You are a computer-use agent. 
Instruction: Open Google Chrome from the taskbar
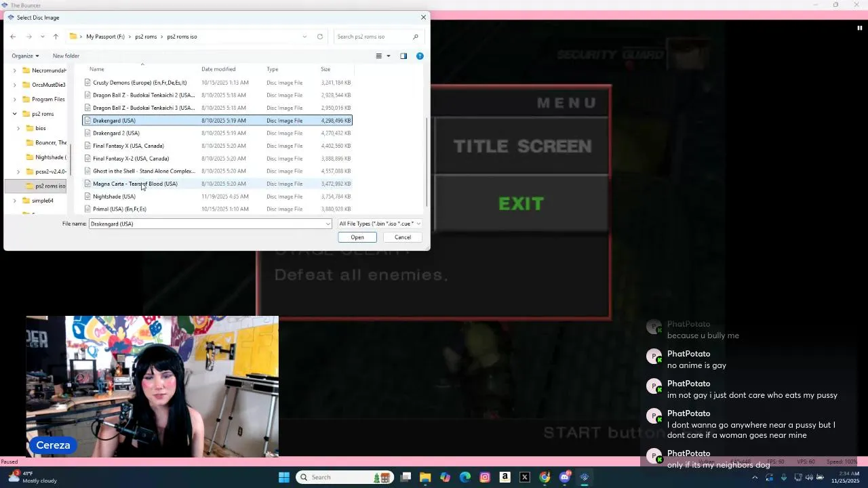[x=545, y=477]
